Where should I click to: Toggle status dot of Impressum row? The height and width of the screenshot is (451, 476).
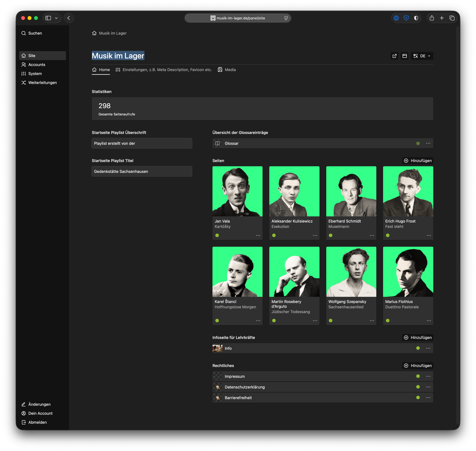click(x=418, y=376)
